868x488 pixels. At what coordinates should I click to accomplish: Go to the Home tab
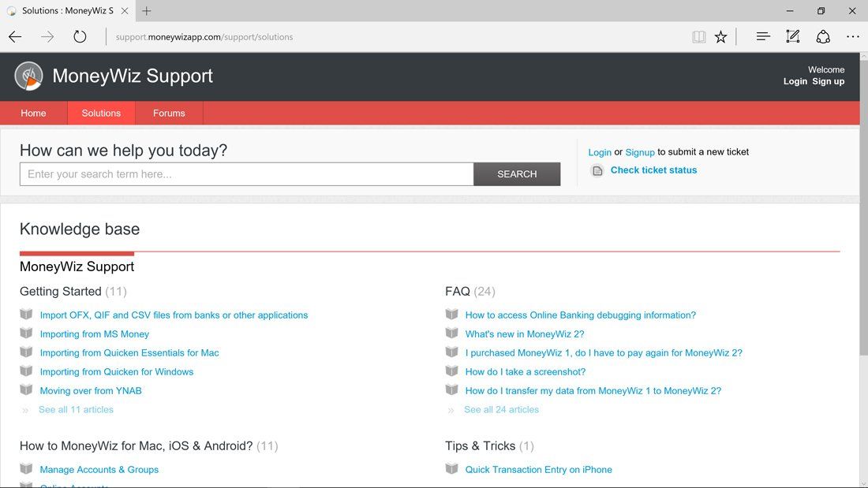[x=33, y=112]
